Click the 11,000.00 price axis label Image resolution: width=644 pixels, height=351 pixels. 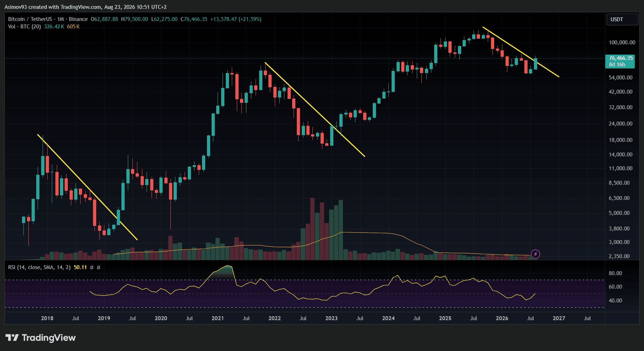(621, 168)
